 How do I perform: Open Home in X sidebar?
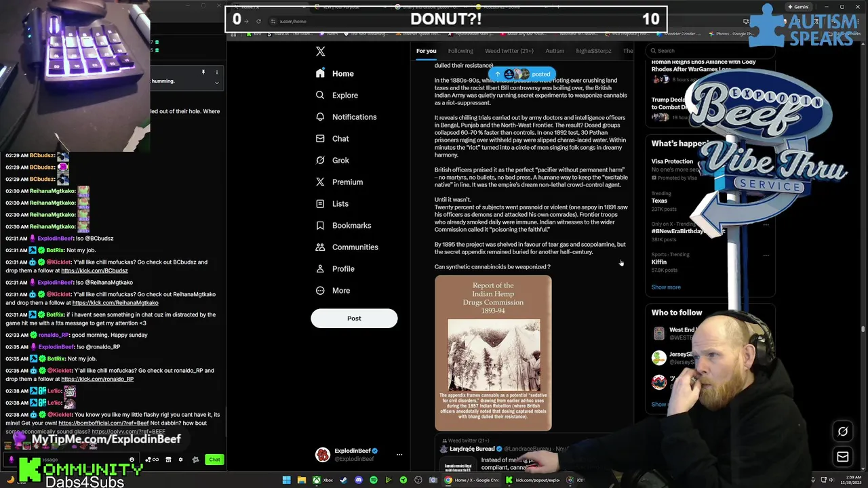pos(335,73)
